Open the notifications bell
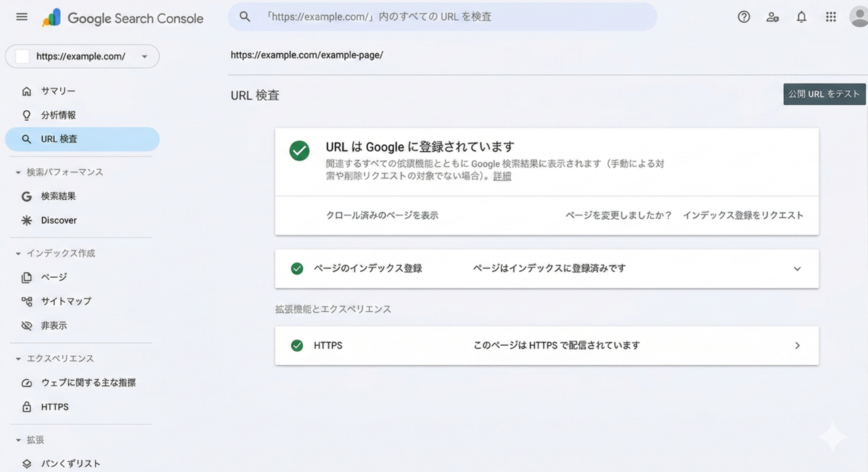 801,17
